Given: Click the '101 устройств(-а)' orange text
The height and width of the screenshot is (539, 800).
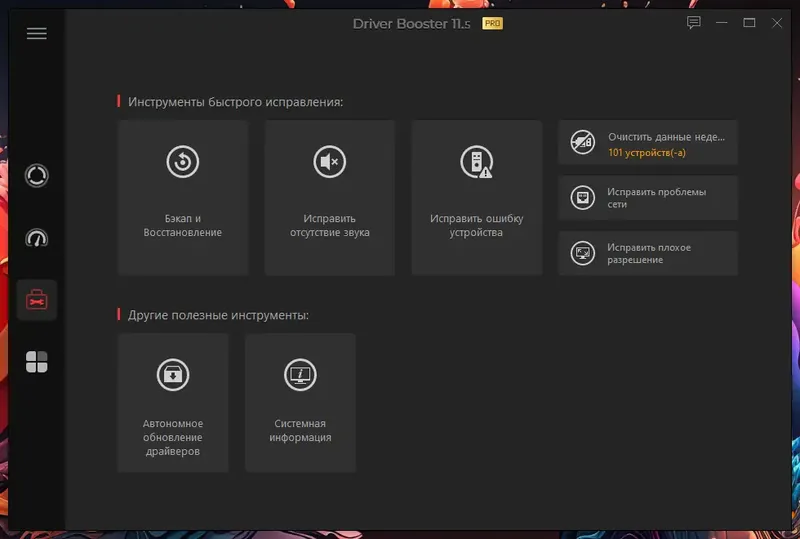Looking at the screenshot, I should [646, 153].
